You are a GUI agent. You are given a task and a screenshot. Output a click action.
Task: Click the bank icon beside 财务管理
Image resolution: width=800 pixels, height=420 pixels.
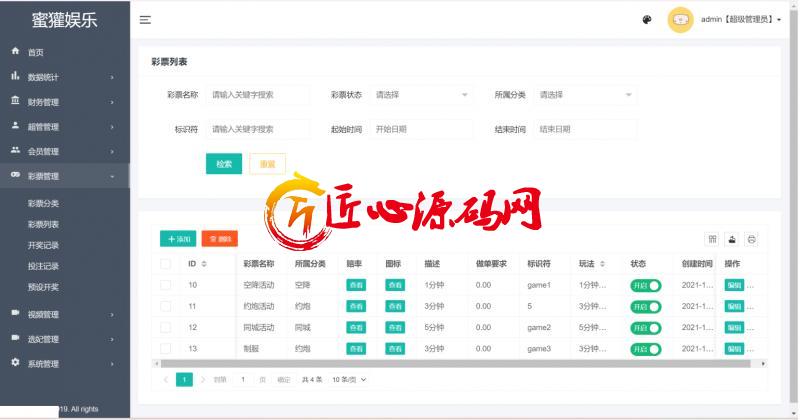(15, 101)
